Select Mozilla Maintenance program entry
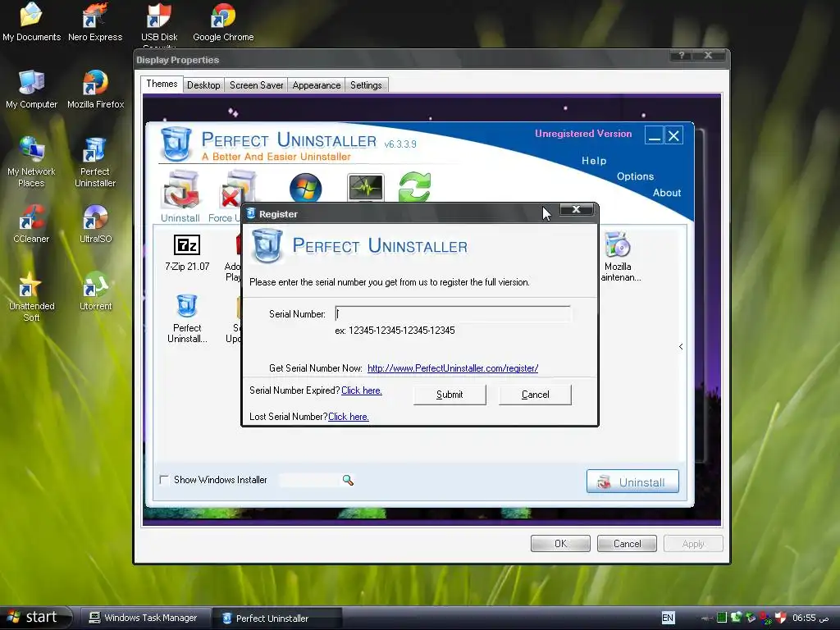840x630 pixels. click(619, 257)
